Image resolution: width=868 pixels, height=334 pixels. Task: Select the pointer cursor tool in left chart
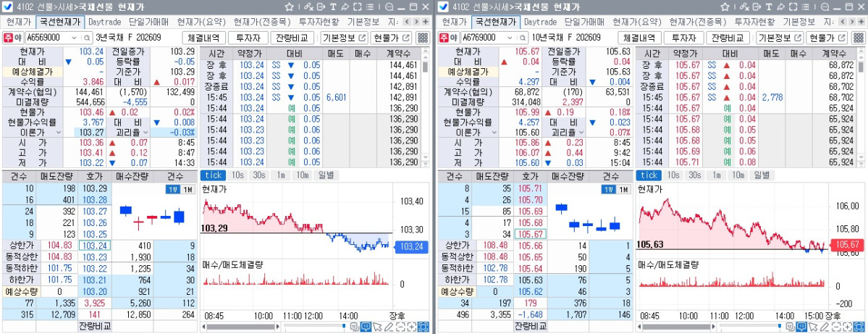[378, 327]
